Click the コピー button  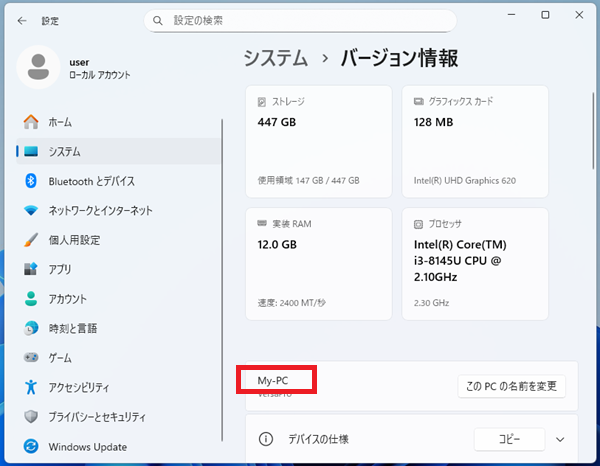pyautogui.click(x=509, y=439)
